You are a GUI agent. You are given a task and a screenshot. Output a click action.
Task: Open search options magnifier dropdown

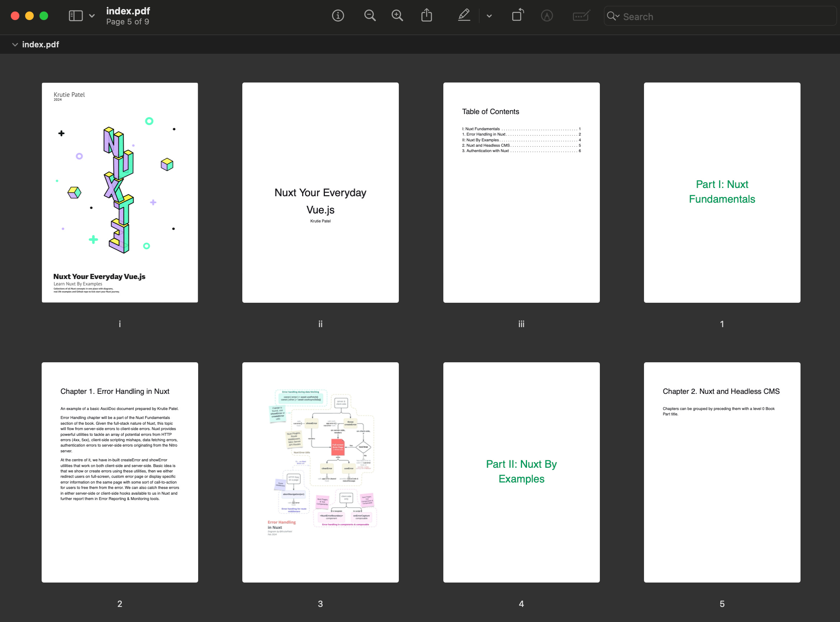[613, 16]
